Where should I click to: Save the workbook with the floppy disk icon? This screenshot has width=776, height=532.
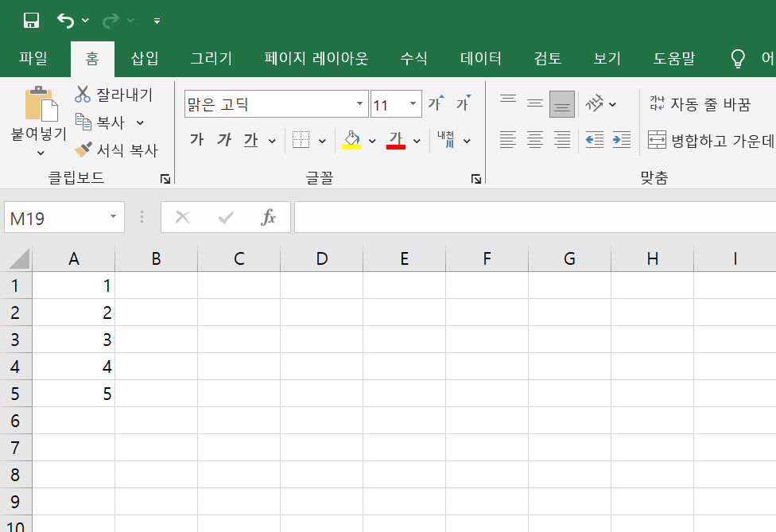pyautogui.click(x=31, y=21)
